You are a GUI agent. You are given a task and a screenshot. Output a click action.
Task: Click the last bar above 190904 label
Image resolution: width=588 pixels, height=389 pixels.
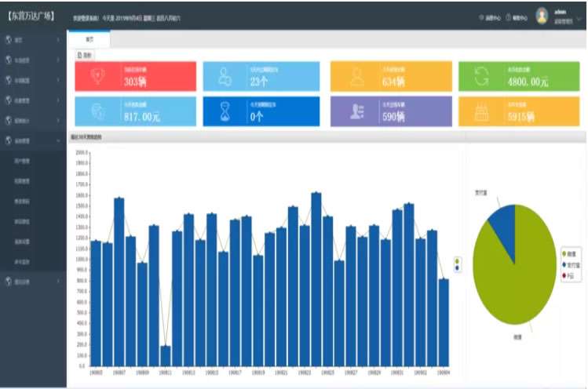(444, 322)
